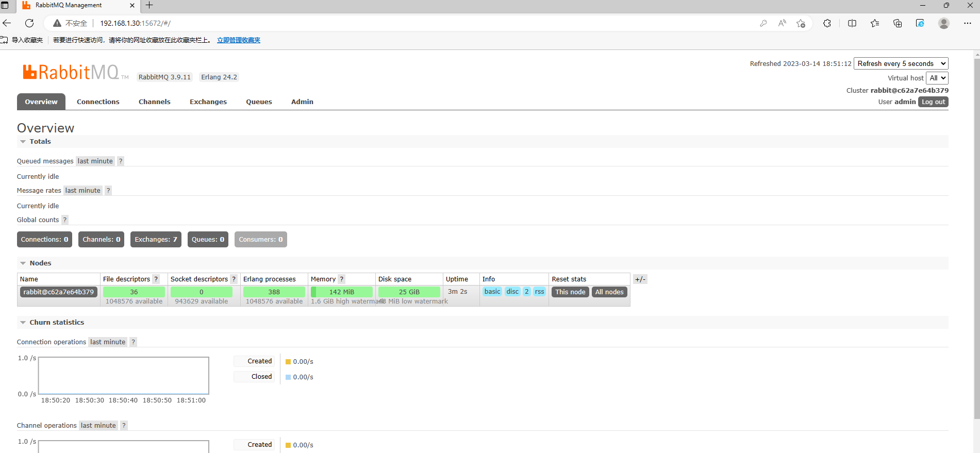Viewport: 980px width, 453px height.
Task: Show help for Socket descriptors column
Action: point(234,279)
